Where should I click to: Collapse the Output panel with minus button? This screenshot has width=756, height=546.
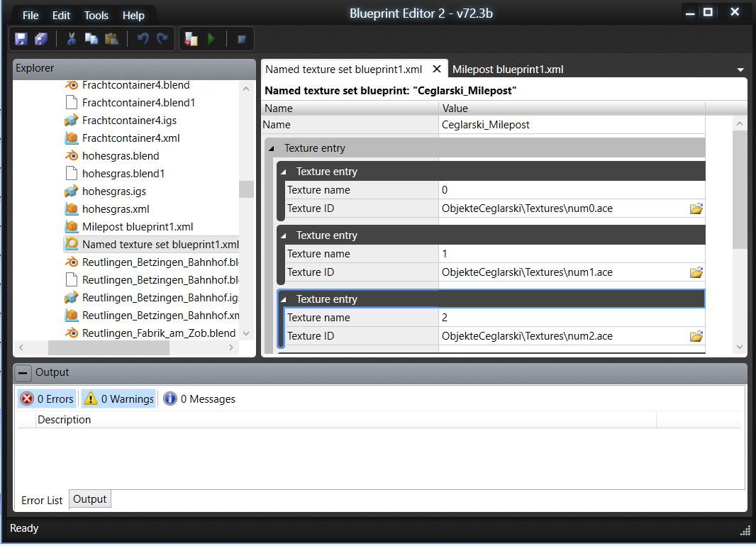23,372
